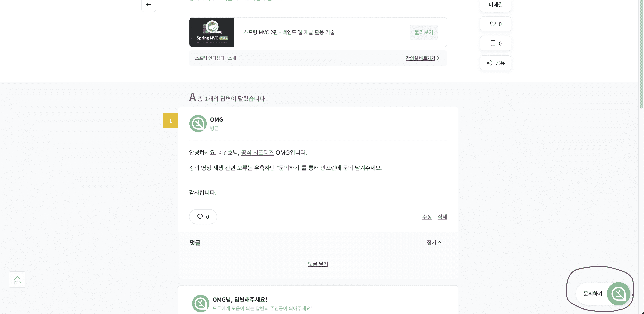This screenshot has height=314, width=644.
Task: Bookmark the question using the bookmark icon
Action: 496,44
